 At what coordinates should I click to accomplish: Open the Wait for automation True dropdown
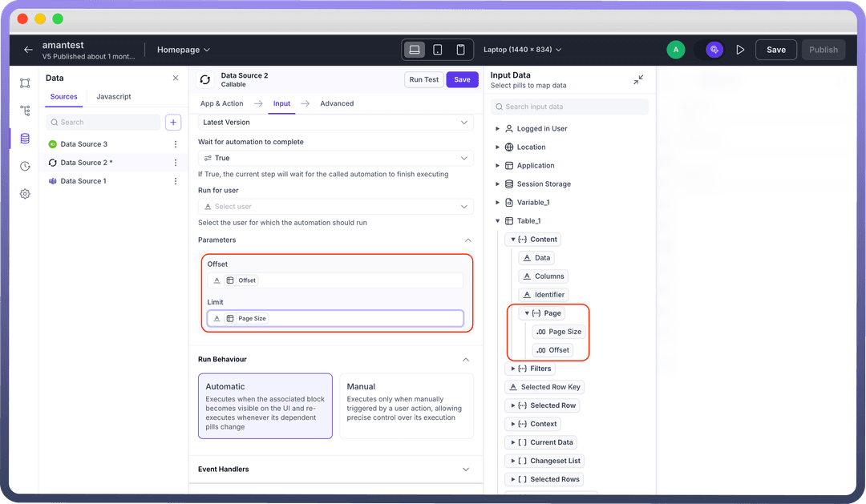(336, 159)
